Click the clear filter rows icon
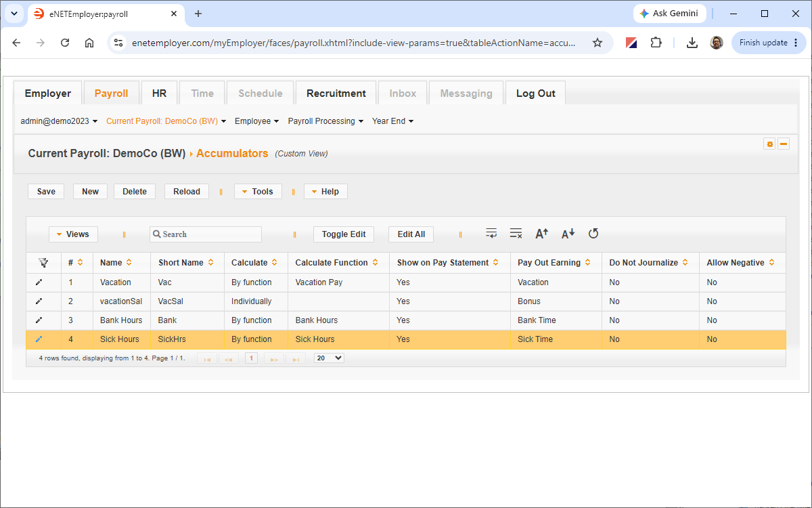Viewport: 812px width, 508px height. (x=516, y=234)
